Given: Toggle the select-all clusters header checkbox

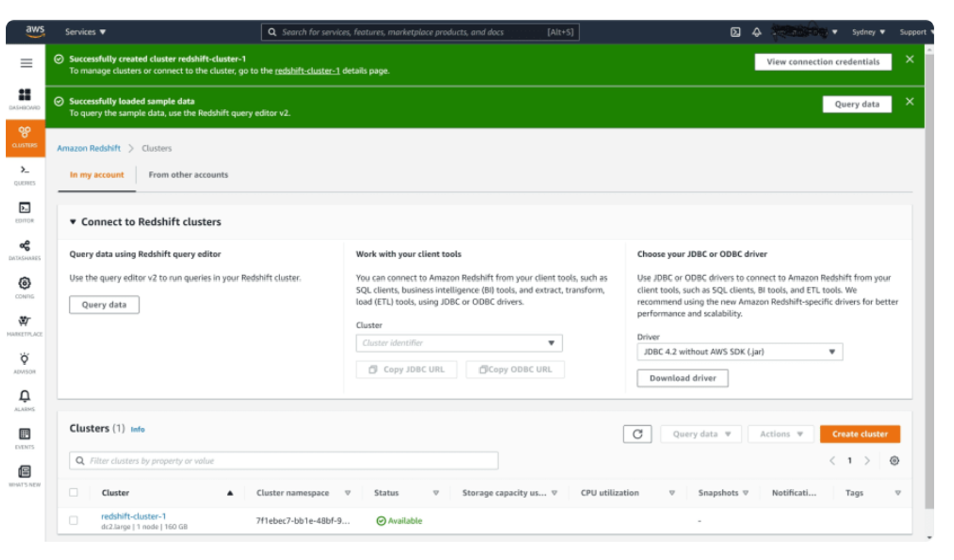Looking at the screenshot, I should (74, 492).
